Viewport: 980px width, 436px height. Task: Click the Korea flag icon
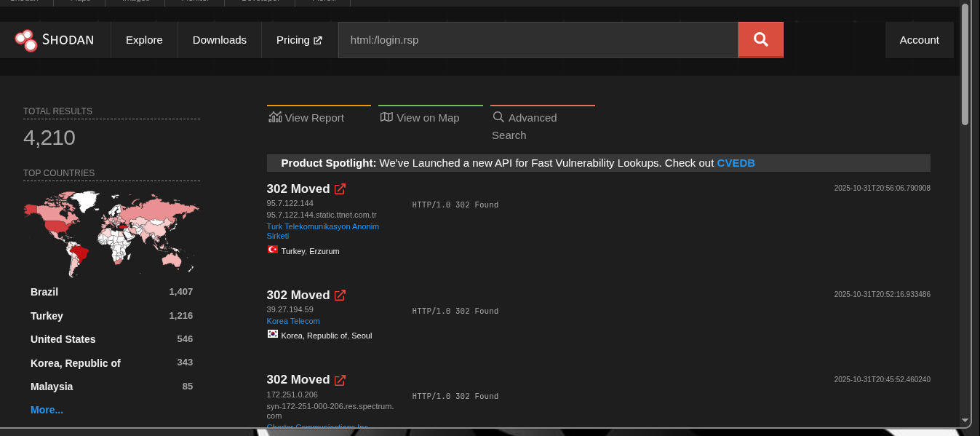coord(273,334)
